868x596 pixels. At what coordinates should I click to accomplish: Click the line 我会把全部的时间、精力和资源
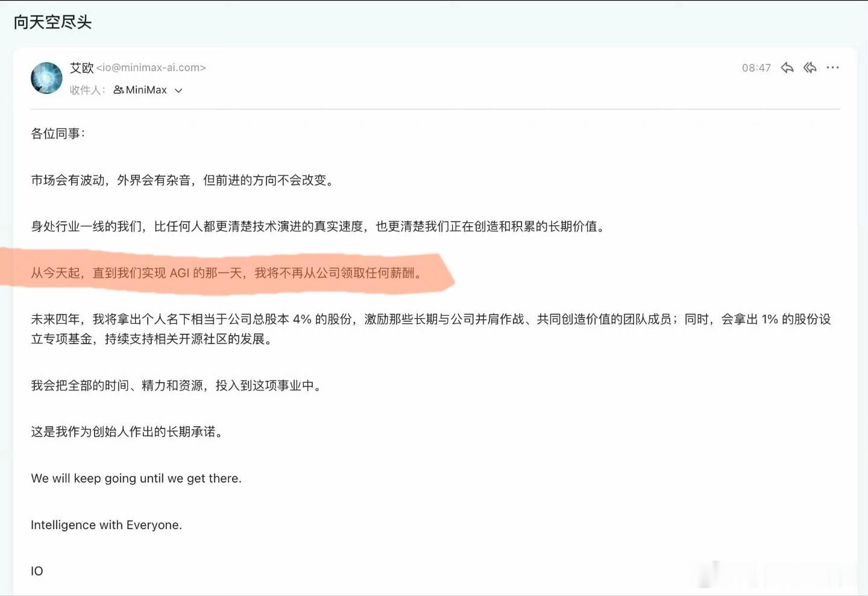pos(176,386)
